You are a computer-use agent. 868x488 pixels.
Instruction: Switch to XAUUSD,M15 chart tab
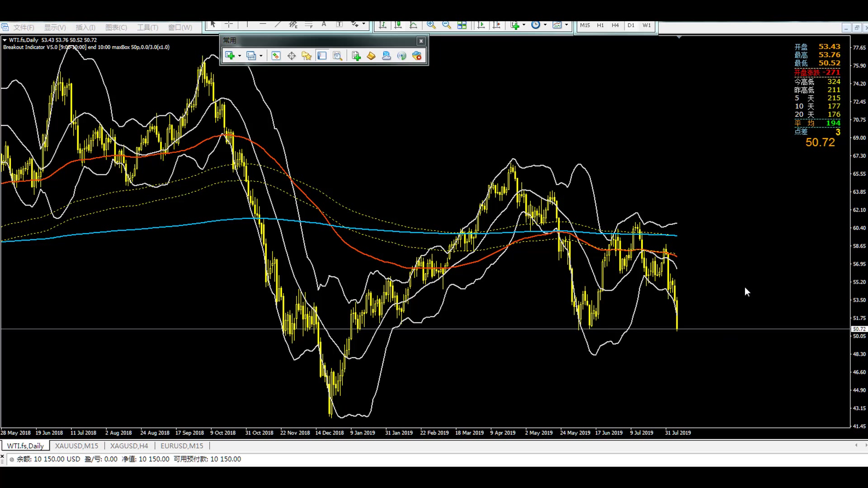coord(76,446)
